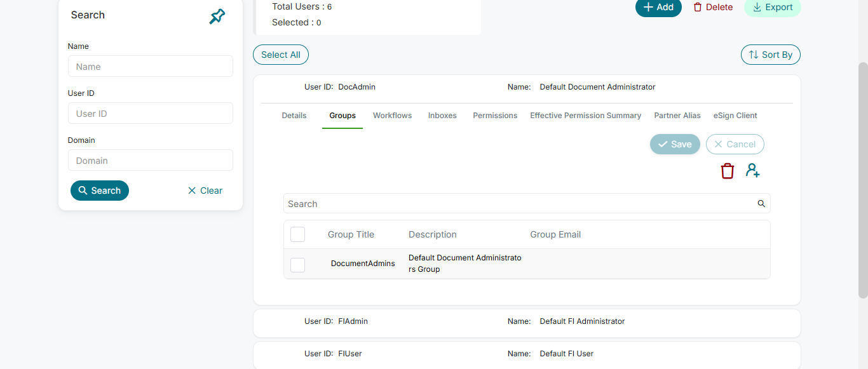Click the red trash icon in Groups tab

click(x=727, y=171)
